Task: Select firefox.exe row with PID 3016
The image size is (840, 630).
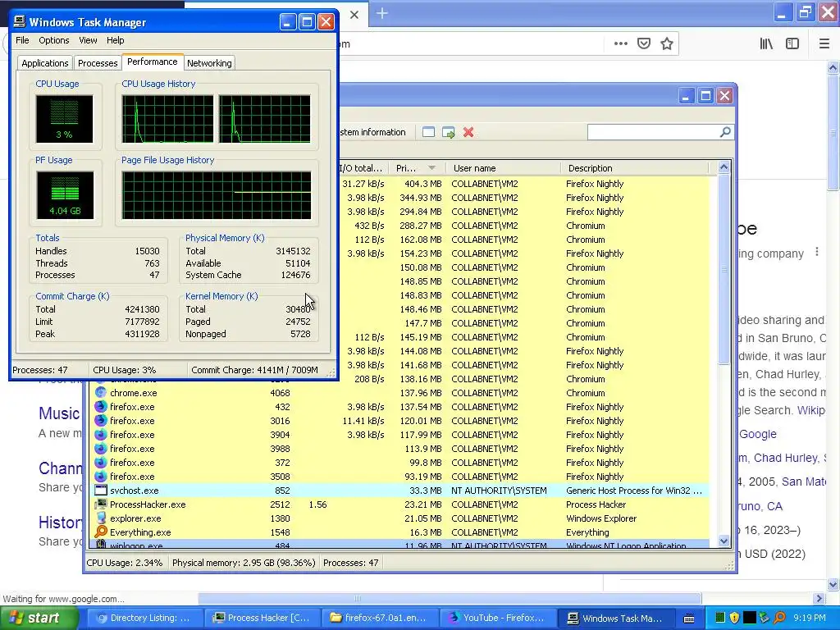Action: click(401, 421)
